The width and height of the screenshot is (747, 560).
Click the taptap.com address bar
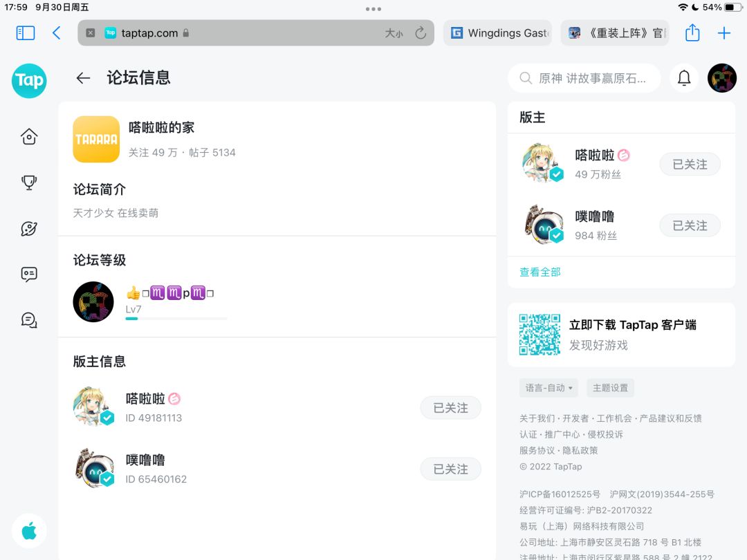click(x=256, y=33)
